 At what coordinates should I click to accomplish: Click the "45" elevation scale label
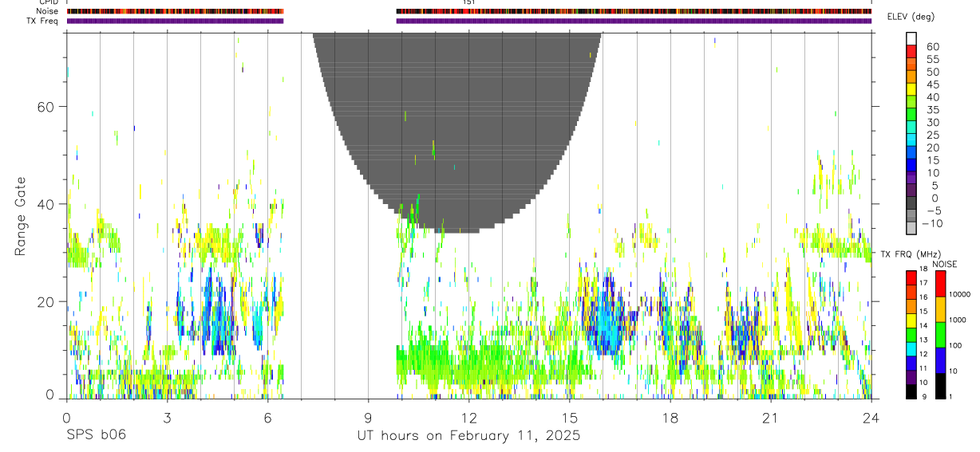(x=932, y=85)
